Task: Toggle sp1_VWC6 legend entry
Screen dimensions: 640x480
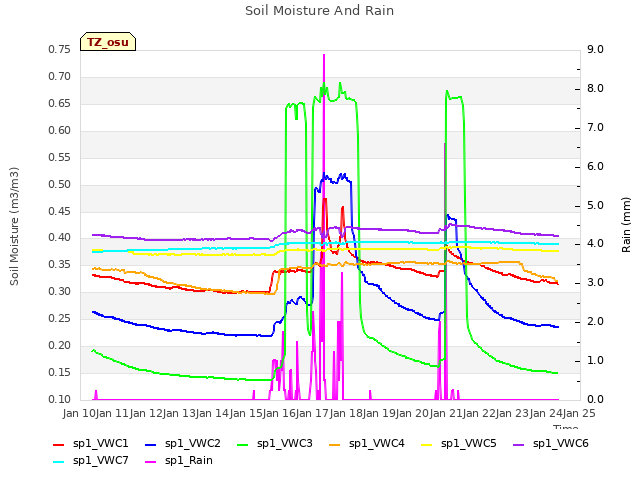Action: (x=551, y=444)
